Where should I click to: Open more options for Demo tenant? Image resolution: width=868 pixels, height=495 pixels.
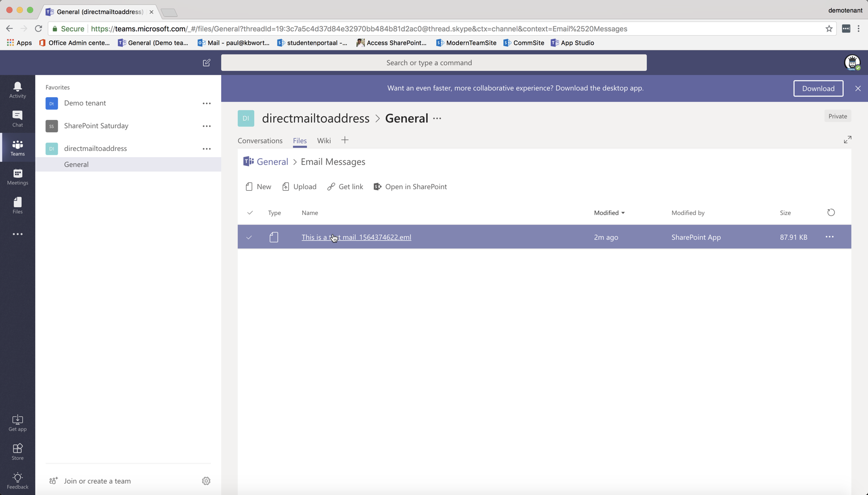[x=207, y=103]
